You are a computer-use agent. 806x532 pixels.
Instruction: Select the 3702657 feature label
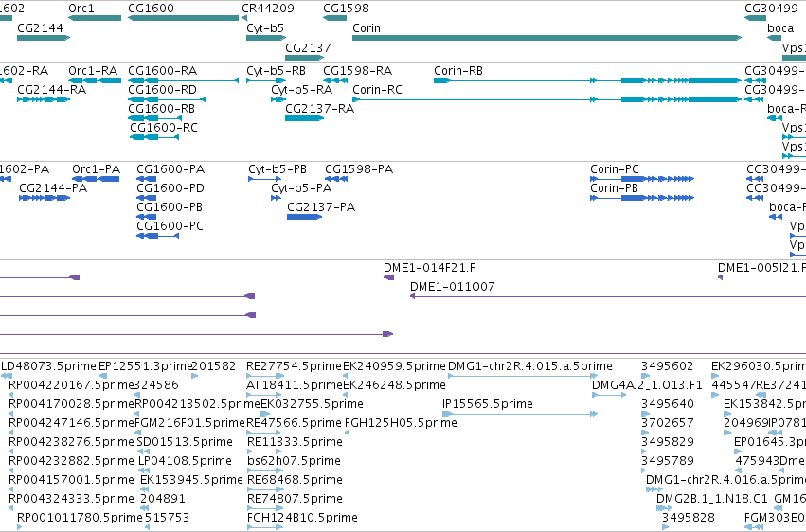point(667,423)
